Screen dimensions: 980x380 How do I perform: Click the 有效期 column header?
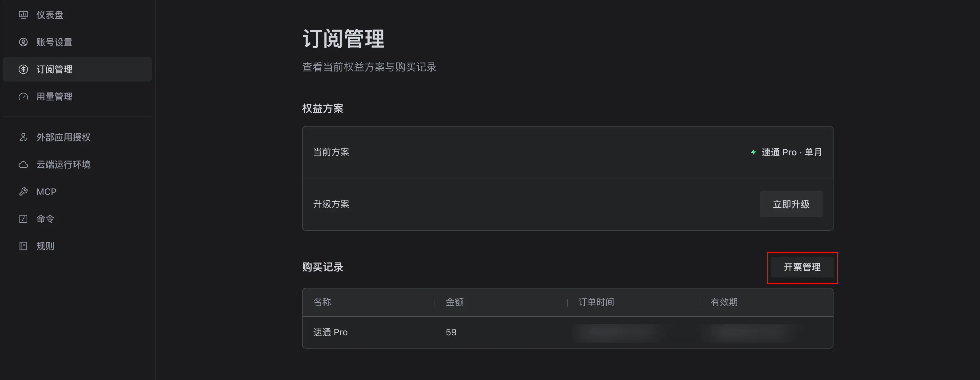[724, 302]
